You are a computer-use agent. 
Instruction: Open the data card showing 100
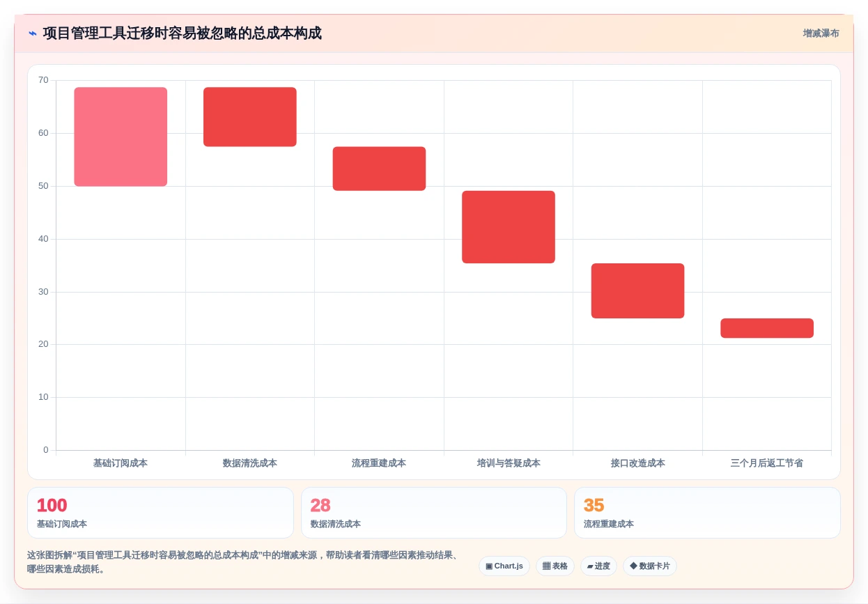[x=160, y=513]
